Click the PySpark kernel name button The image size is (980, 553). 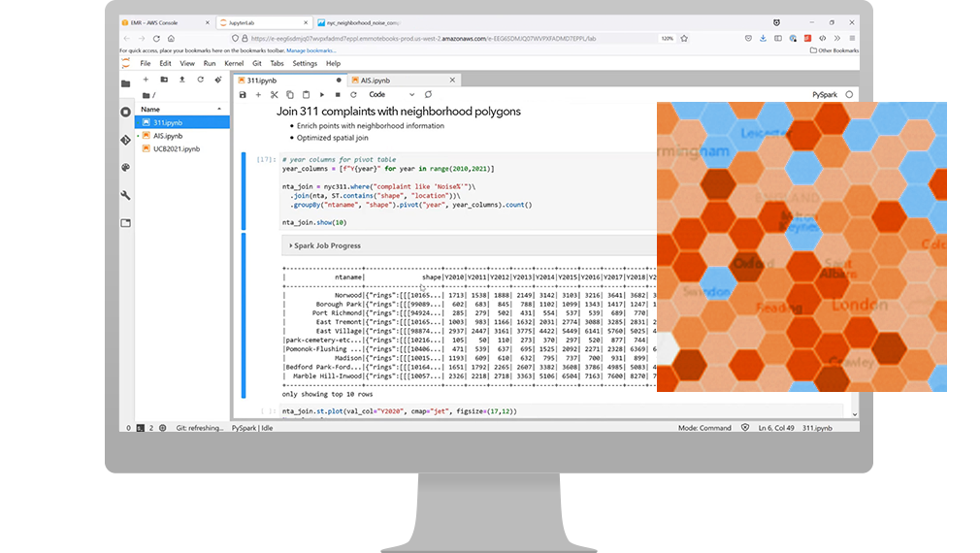[x=824, y=95]
